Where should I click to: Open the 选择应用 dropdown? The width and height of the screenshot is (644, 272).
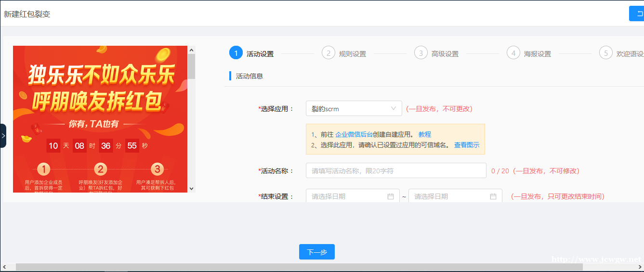354,109
